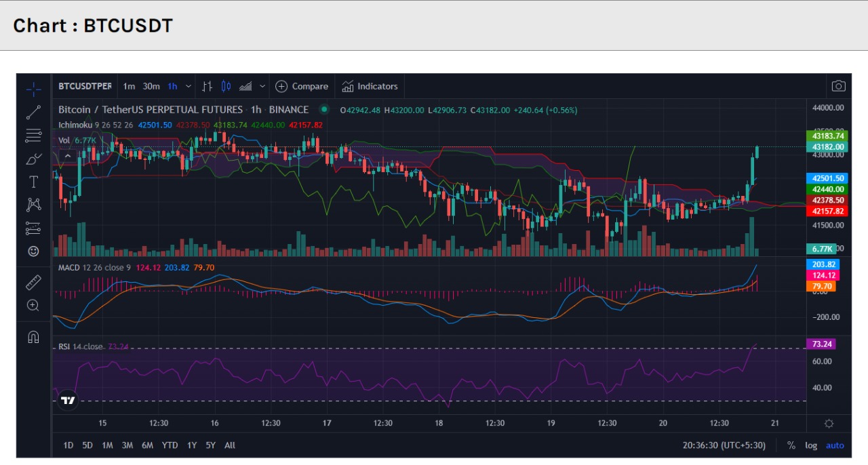This screenshot has height=465, width=868.
Task: Click the BTCUSDTPERP symbol search field
Action: coord(85,86)
